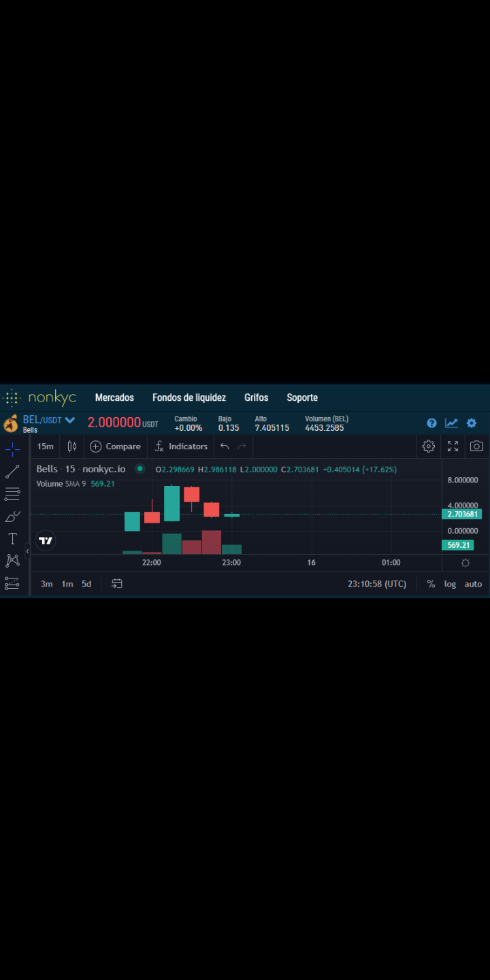Select the patterns drawing tool

coord(12,561)
